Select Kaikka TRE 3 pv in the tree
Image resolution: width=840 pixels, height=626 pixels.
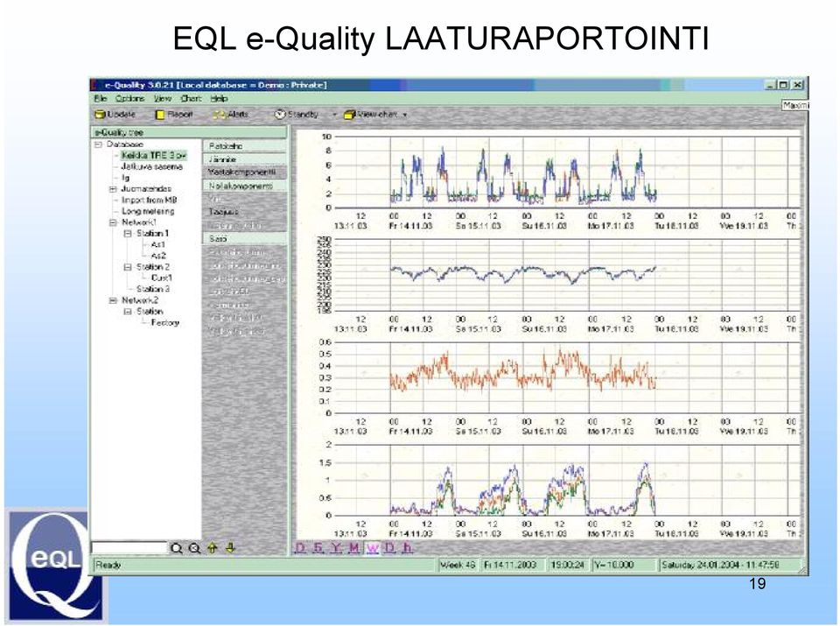154,156
